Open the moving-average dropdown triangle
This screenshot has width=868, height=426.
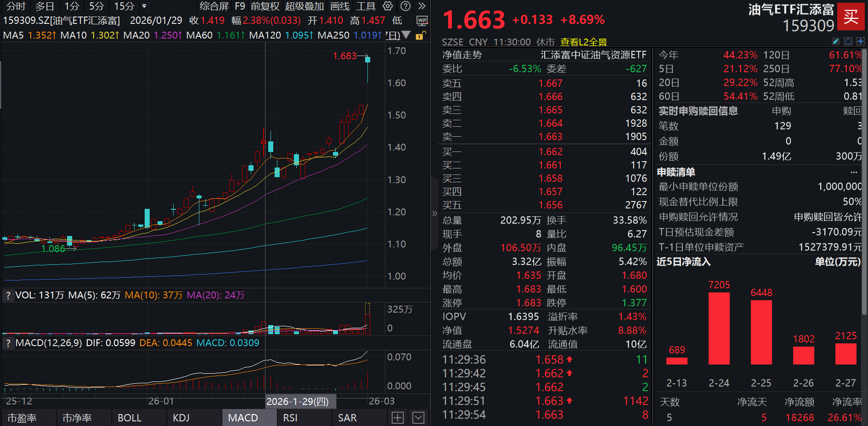[x=406, y=35]
